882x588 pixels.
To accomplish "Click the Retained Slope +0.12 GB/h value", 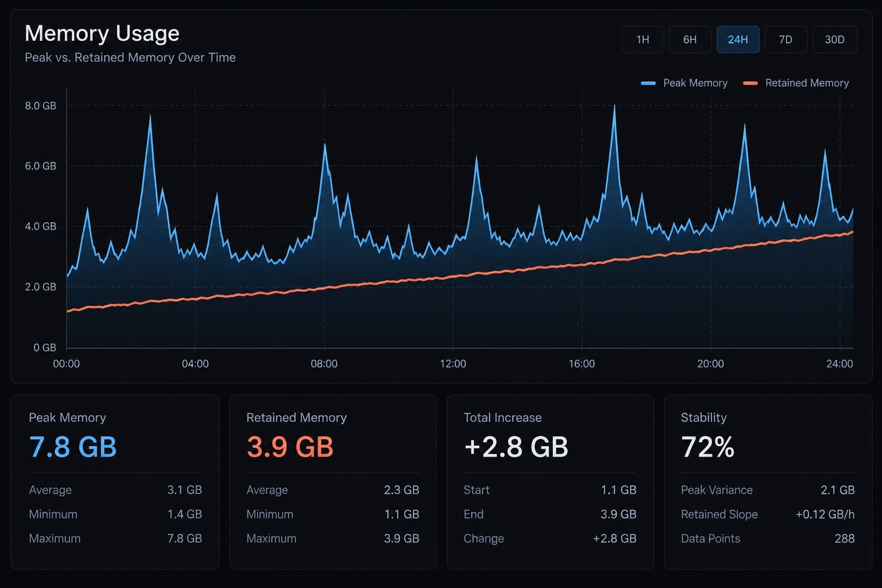I will [x=825, y=514].
